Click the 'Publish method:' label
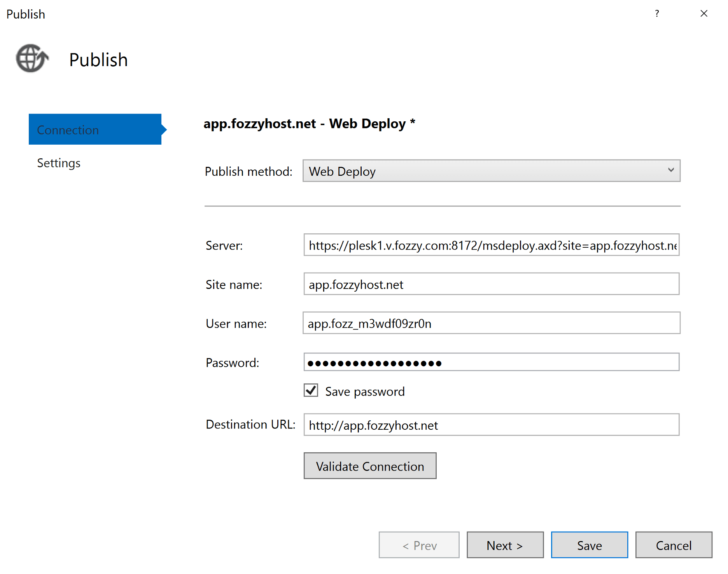Image resolution: width=728 pixels, height=574 pixels. click(248, 171)
